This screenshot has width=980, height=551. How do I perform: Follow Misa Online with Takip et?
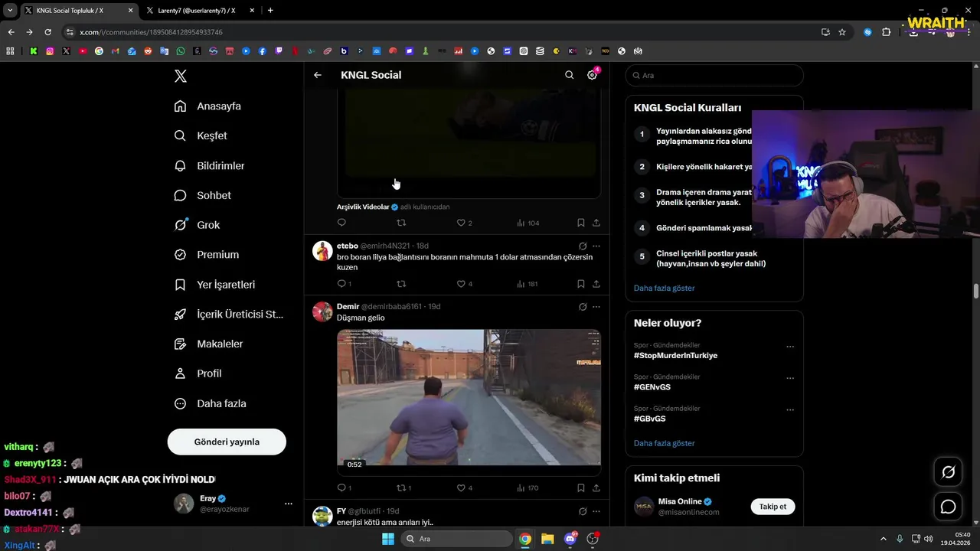pos(773,507)
